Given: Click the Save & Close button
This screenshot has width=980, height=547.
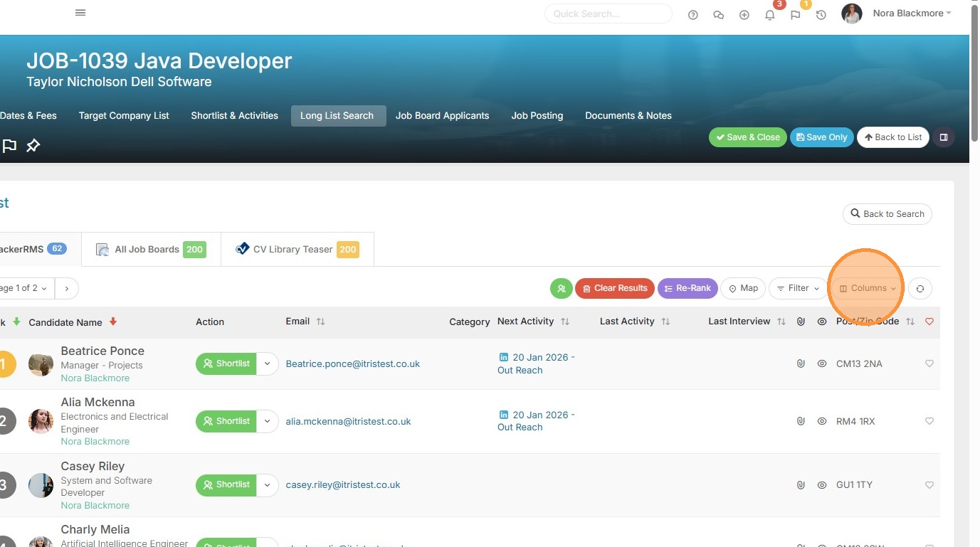Looking at the screenshot, I should [x=747, y=137].
